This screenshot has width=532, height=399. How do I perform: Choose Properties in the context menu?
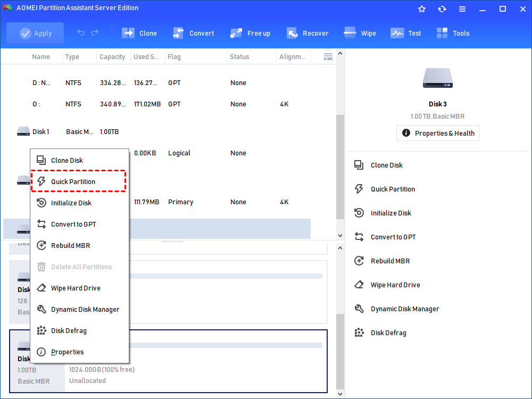tap(79, 352)
